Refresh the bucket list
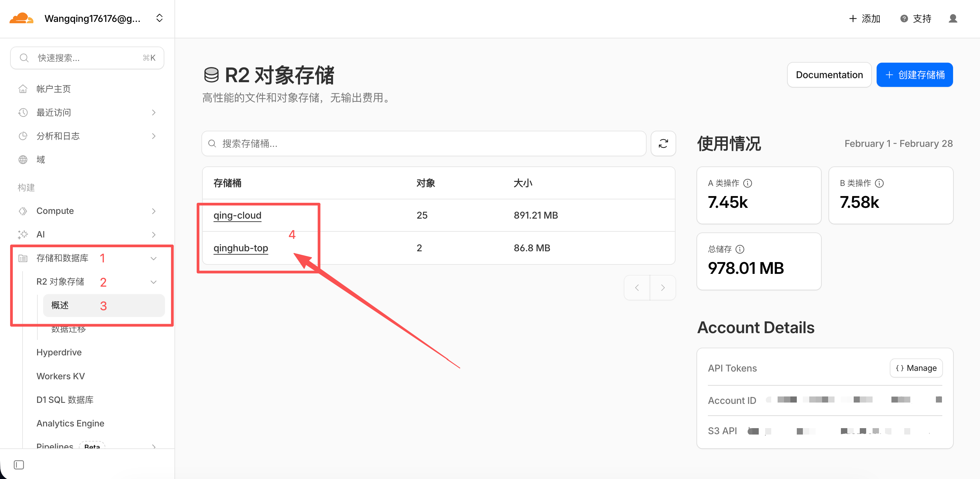The image size is (980, 479). pos(663,143)
